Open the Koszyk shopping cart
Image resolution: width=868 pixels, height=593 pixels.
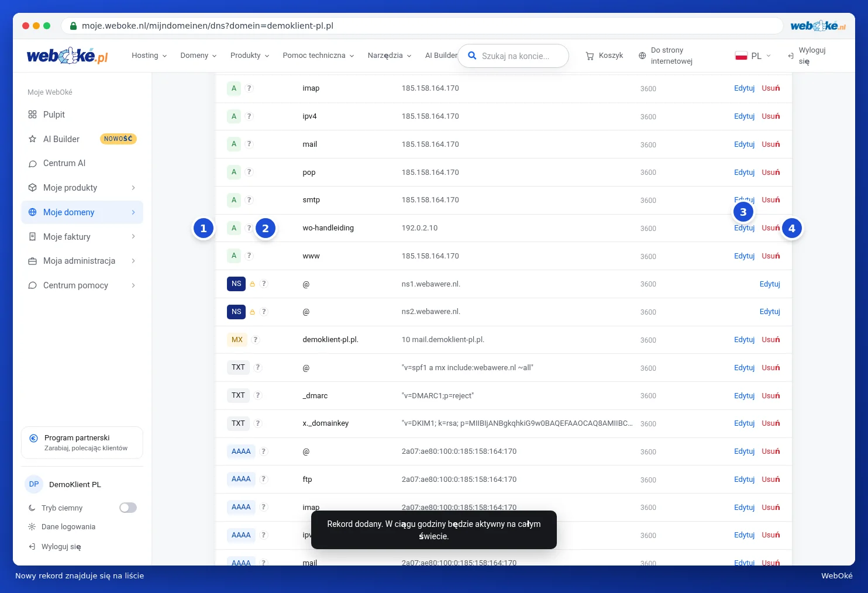tap(604, 56)
